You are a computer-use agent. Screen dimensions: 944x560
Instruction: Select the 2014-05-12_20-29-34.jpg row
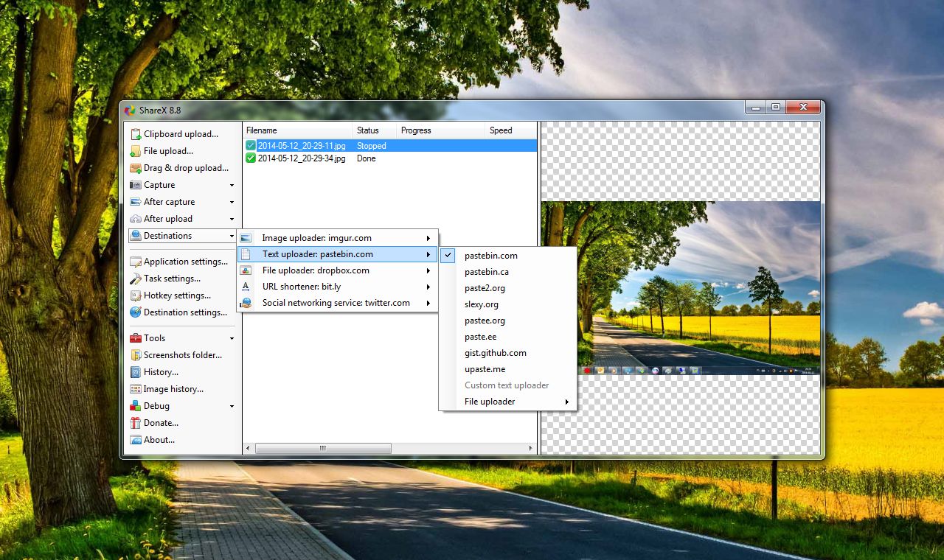[390, 158]
